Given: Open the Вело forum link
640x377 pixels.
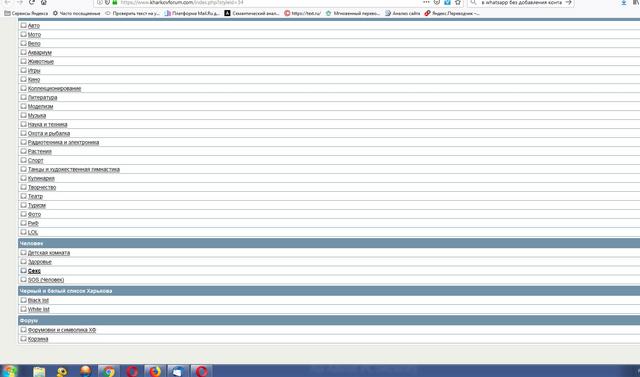Looking at the screenshot, I should click(34, 44).
